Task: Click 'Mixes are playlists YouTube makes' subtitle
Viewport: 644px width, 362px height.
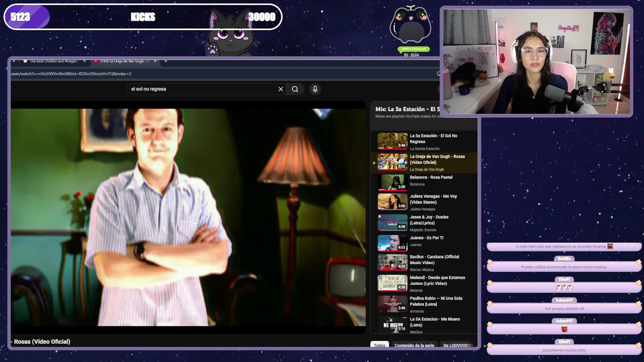Action: (410, 117)
